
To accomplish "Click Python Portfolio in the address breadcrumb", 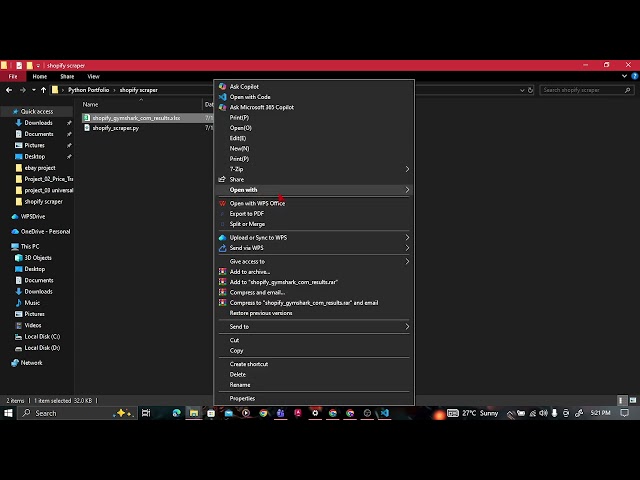I will (x=89, y=90).
